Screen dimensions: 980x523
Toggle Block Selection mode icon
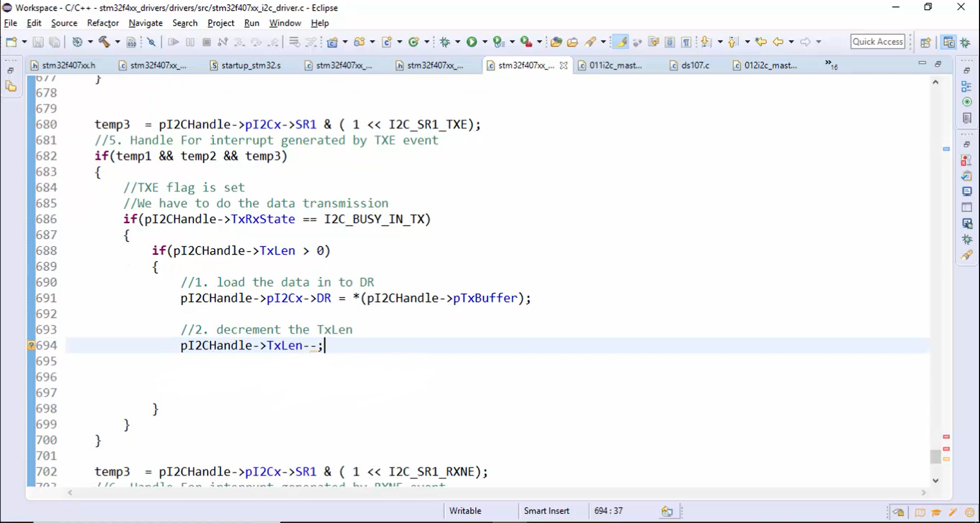pyautogui.click(x=670, y=42)
